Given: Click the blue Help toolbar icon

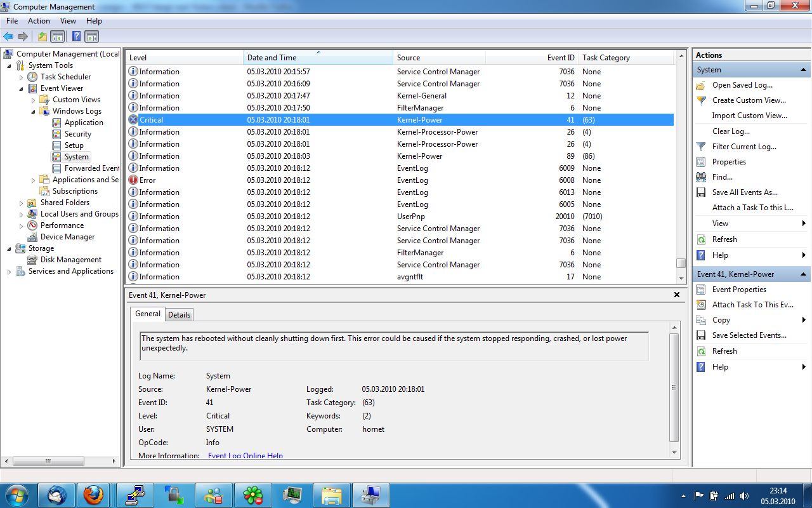Looking at the screenshot, I should 76,36.
